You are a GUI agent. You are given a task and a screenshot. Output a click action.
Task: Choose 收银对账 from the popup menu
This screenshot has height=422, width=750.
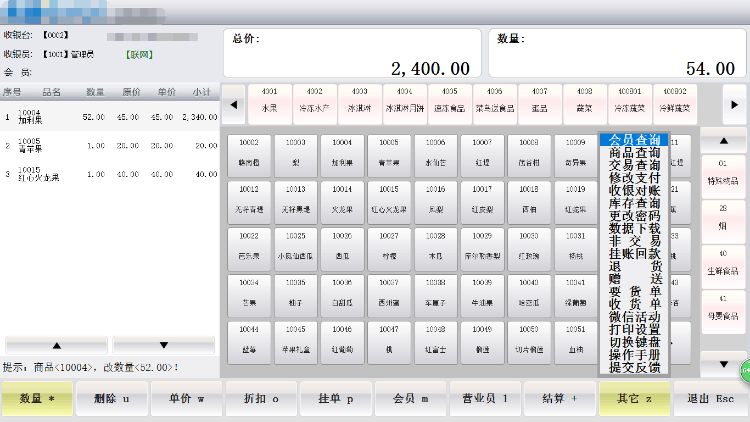[x=634, y=190]
